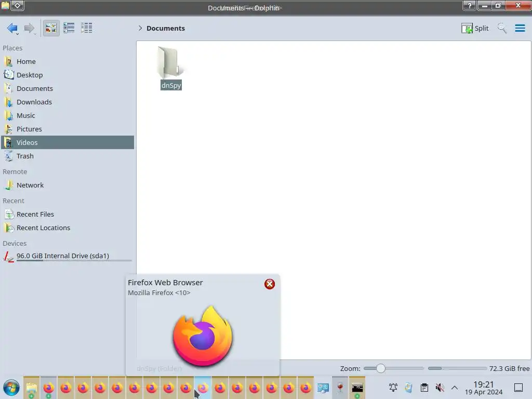Screen dimensions: 532x399
Task: Expand the chevron before Documents breadcrumb
Action: click(x=140, y=28)
